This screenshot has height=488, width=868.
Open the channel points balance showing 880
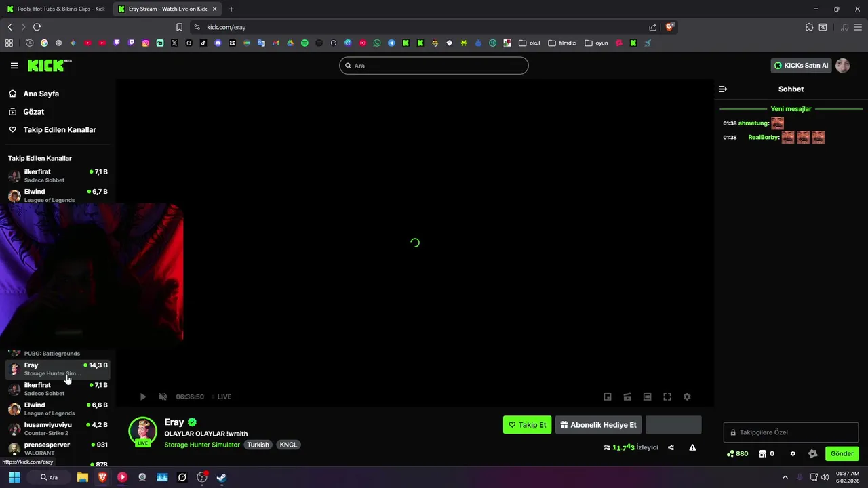tap(737, 453)
